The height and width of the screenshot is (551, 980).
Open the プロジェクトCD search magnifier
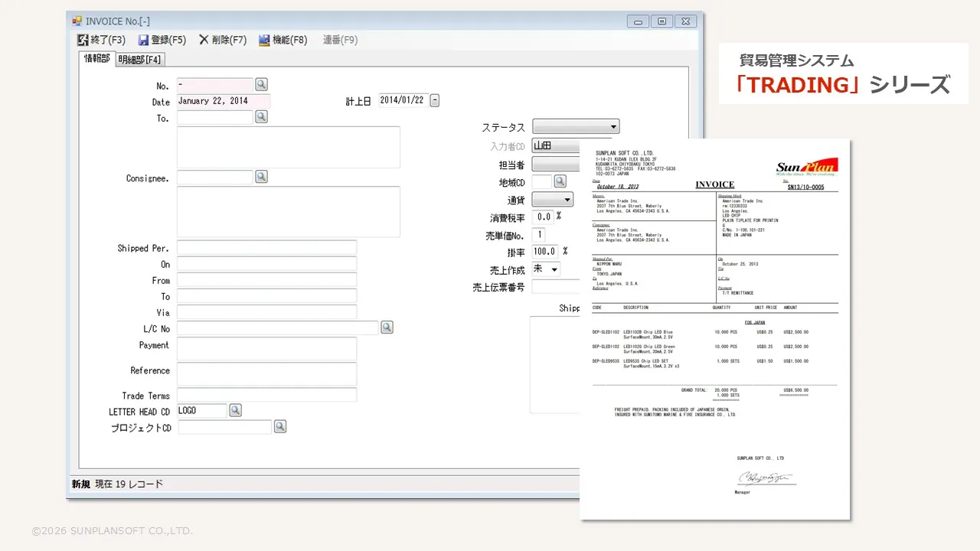pos(279,426)
